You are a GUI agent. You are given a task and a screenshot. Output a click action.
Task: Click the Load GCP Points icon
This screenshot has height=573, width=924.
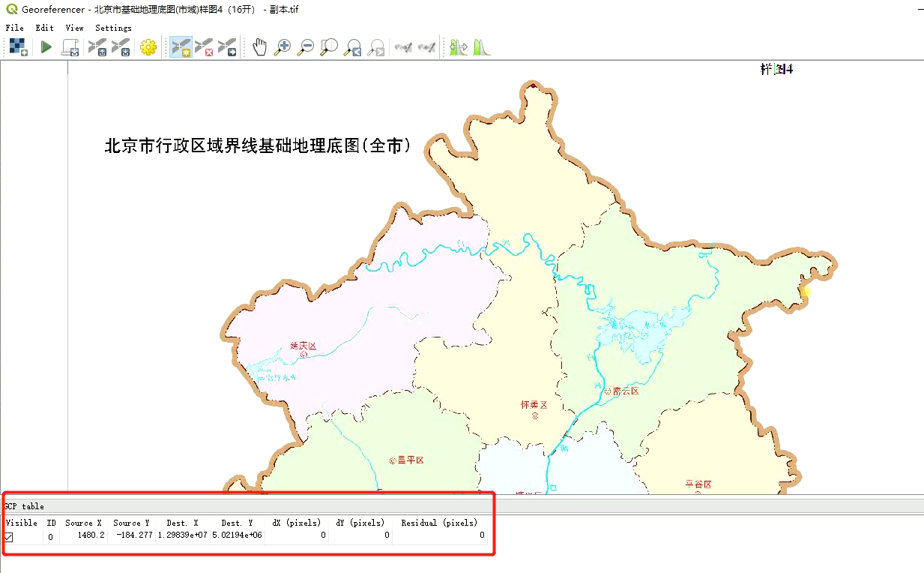click(97, 47)
